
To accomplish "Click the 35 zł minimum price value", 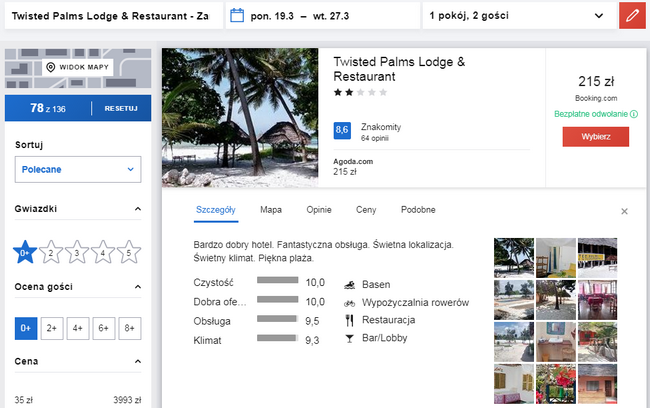I will click(x=24, y=400).
